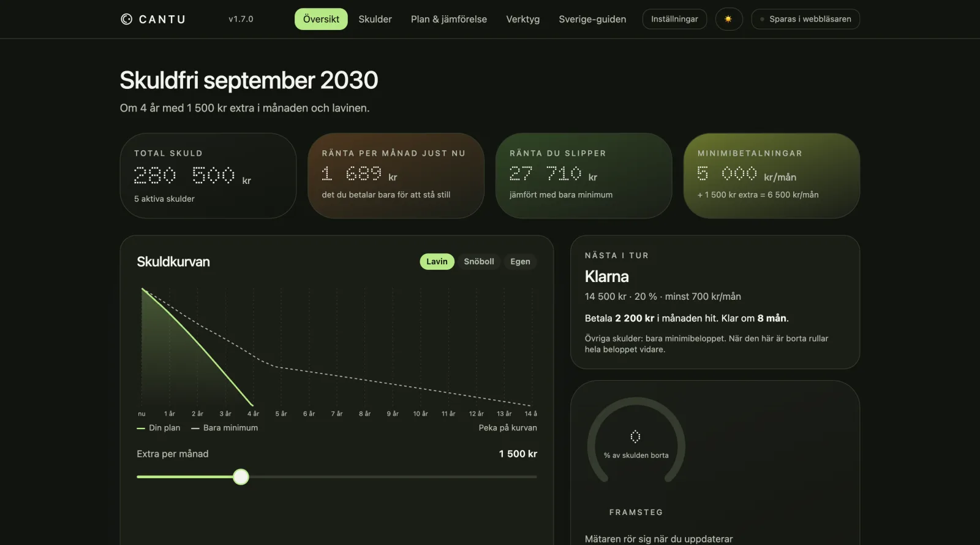The image size is (980, 545).
Task: Go to the Skulder tab
Action: pos(375,19)
